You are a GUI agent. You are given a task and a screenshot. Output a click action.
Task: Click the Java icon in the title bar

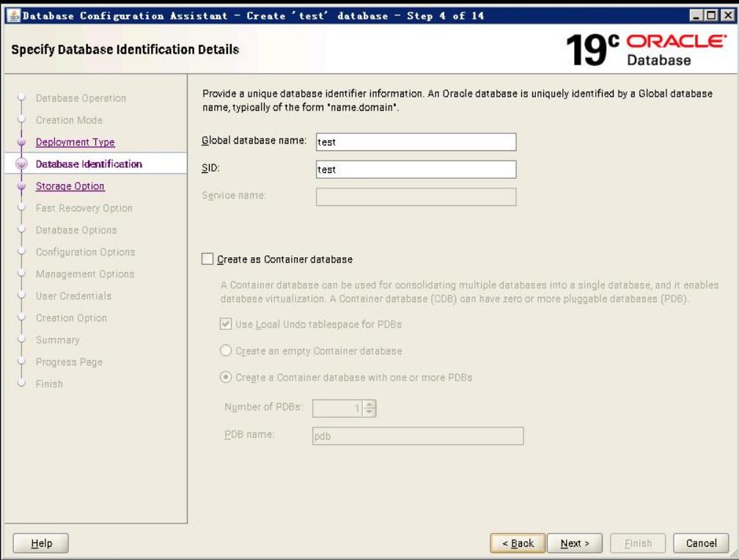coord(14,15)
